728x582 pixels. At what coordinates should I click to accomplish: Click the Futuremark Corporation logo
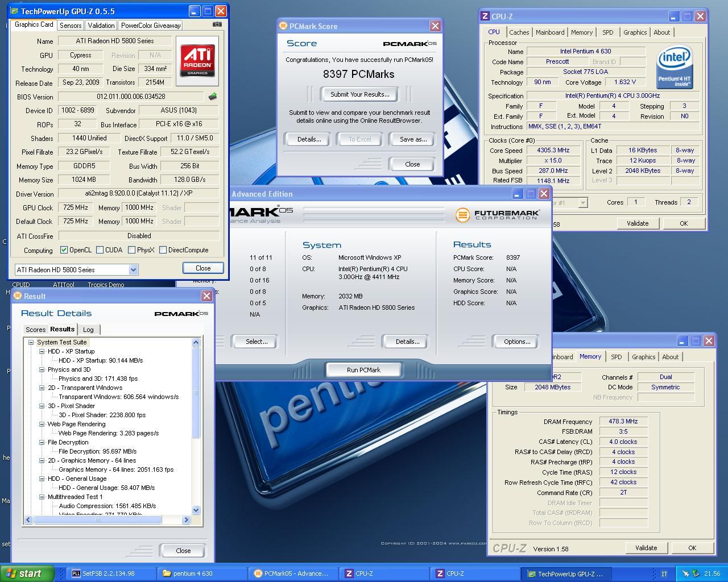[497, 214]
